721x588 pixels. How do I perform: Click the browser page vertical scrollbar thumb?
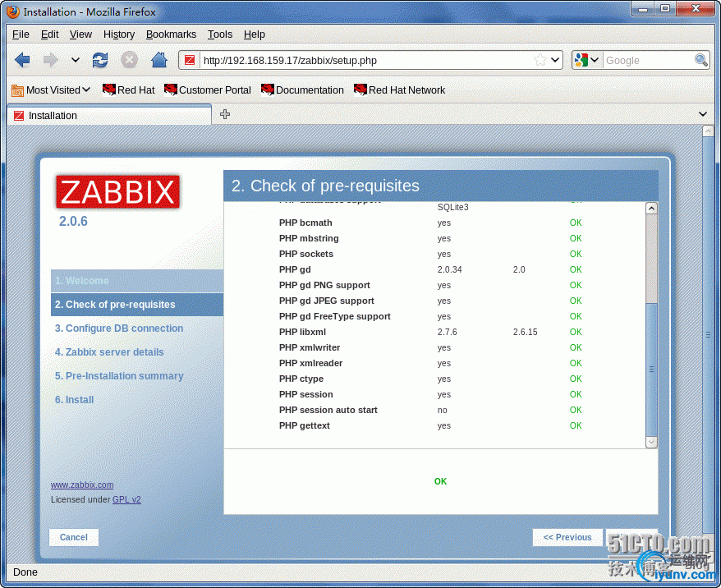click(x=708, y=335)
